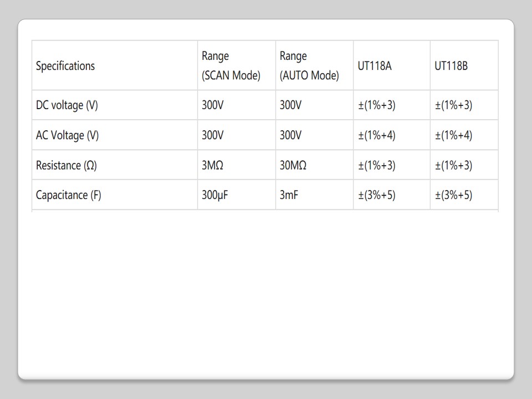Select UT118A accuracy for Capacitance

point(377,195)
